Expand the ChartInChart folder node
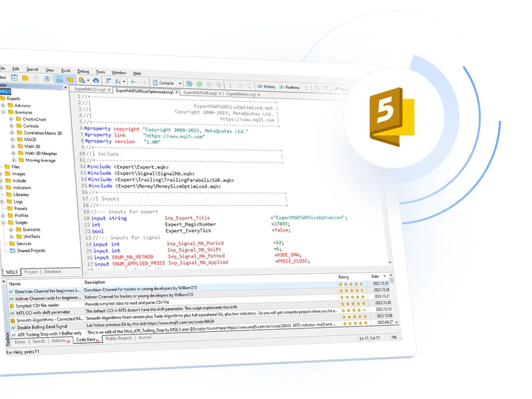 11,119
